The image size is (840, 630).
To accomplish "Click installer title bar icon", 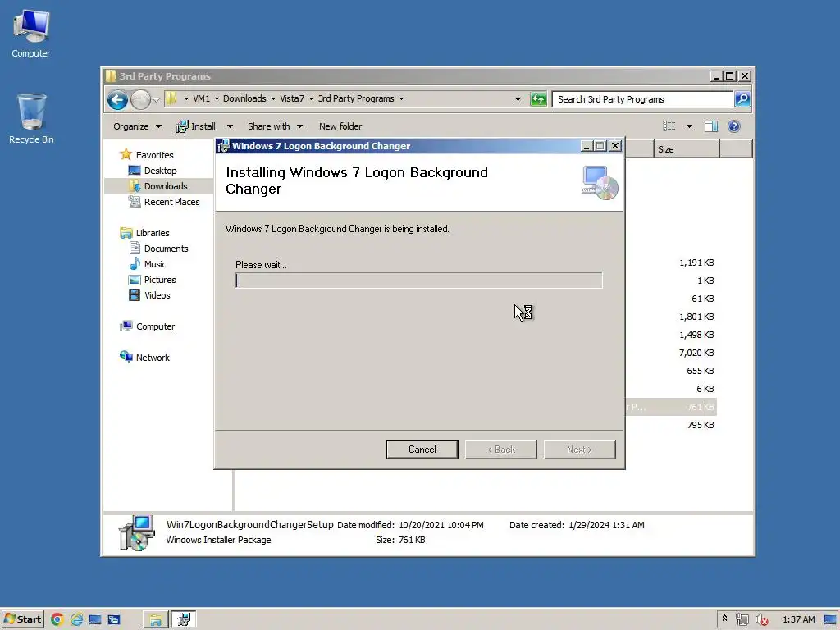I will click(x=223, y=146).
